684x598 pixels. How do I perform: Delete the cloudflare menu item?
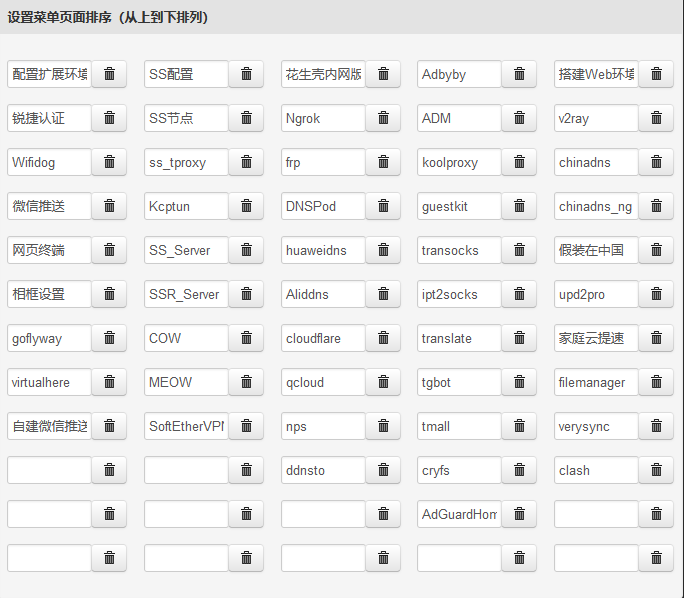pos(383,338)
